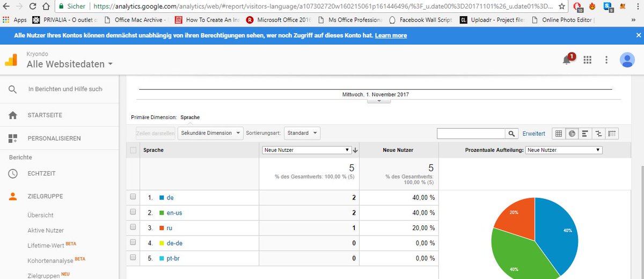Open the red extension icon with badge 10
Image resolution: width=644 pixels, height=279 pixels.
pos(578,7)
